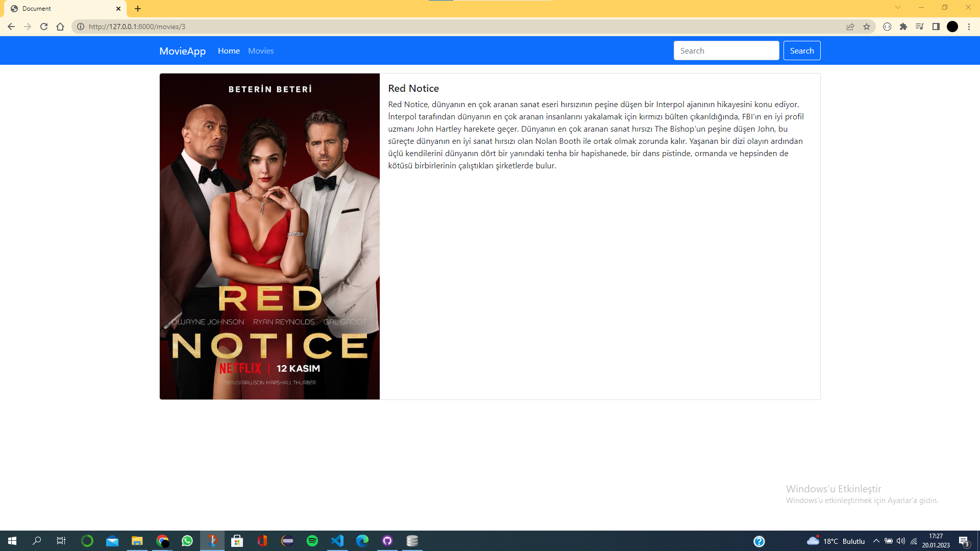This screenshot has width=980, height=551.
Task: Click the Red Notice poster image
Action: pos(269,236)
